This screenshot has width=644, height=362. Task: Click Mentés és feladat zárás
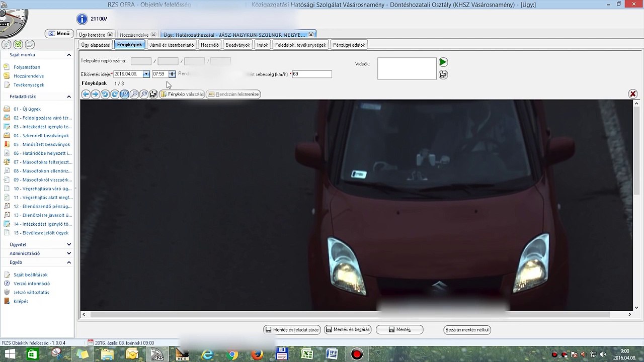292,330
